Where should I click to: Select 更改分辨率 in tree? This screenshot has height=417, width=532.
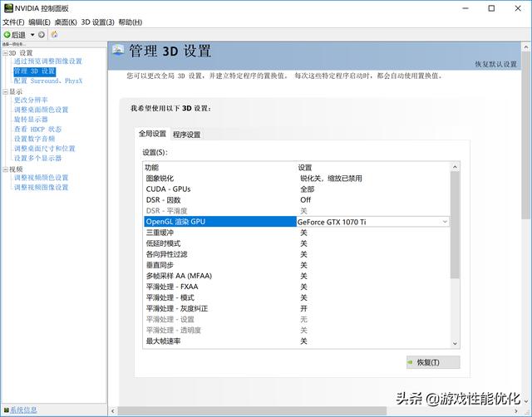[31, 100]
